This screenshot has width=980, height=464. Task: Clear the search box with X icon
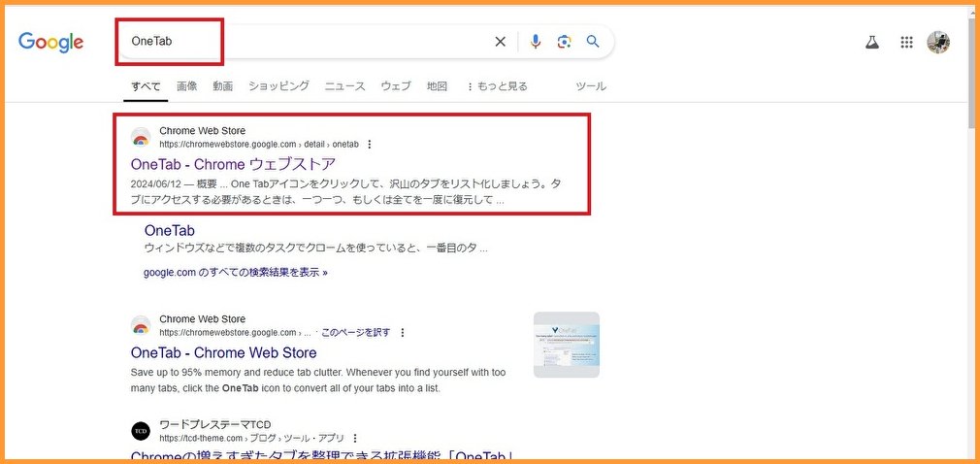coord(500,42)
